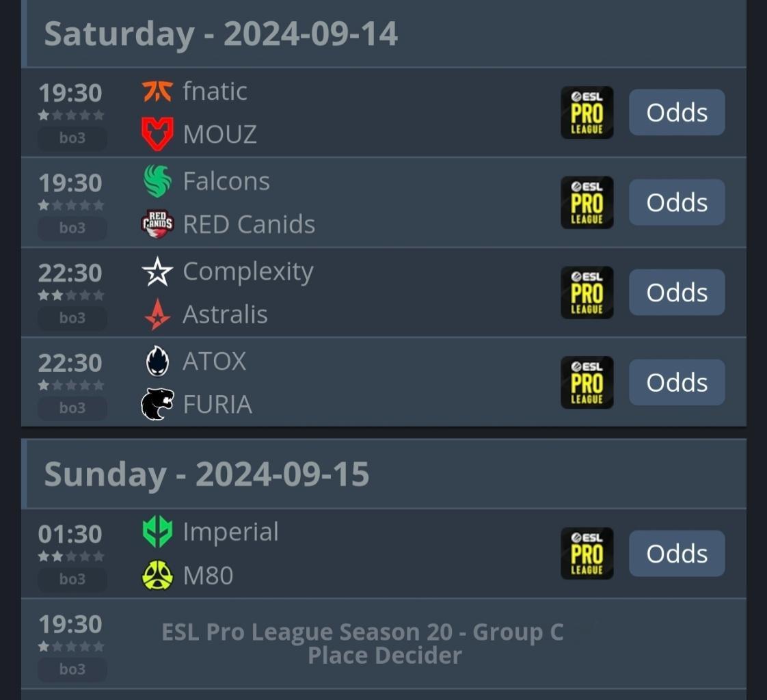Select the Saturday 2024-09-14 date header
Screen dimensions: 767x700
coord(383,33)
